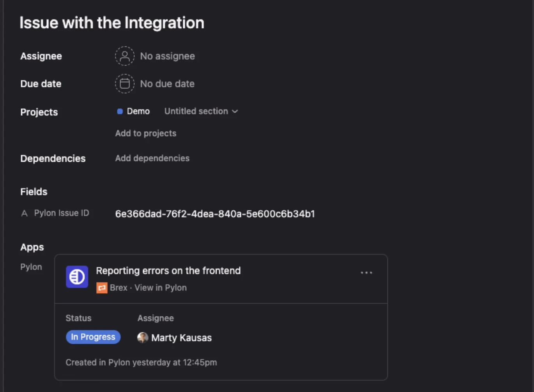Image resolution: width=534 pixels, height=392 pixels.
Task: Open the three-dot menu on Pylon card
Action: (x=366, y=273)
